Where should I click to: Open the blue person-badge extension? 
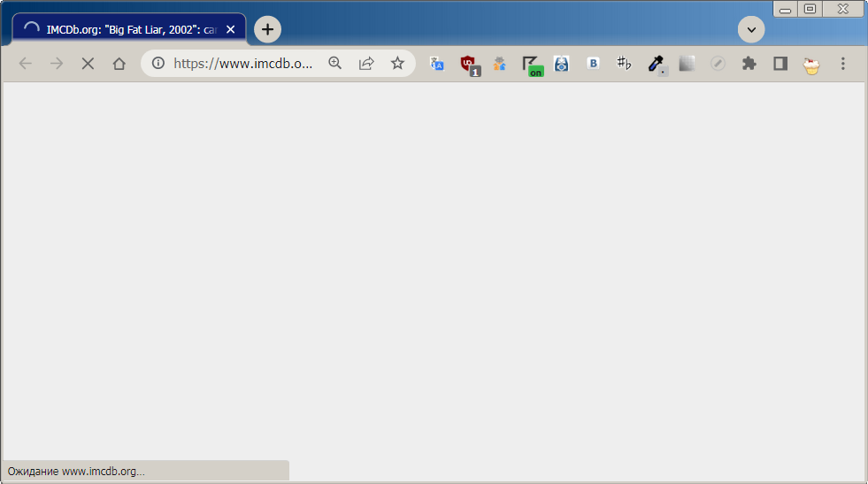click(561, 64)
